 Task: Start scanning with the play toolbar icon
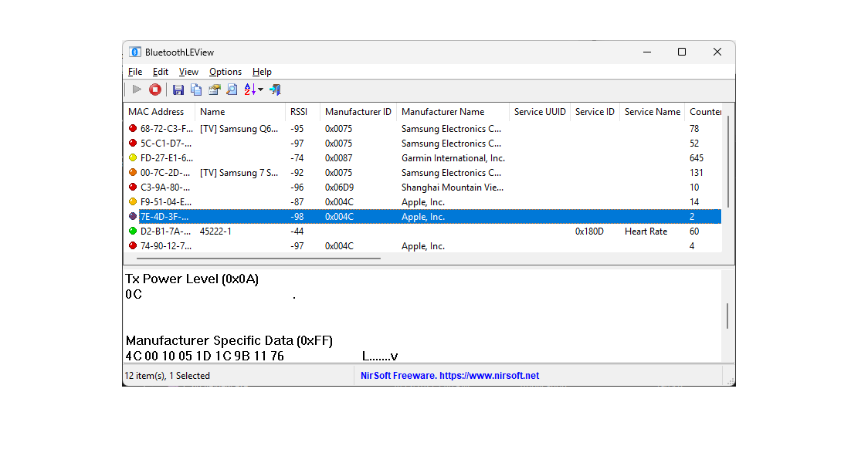pos(137,90)
